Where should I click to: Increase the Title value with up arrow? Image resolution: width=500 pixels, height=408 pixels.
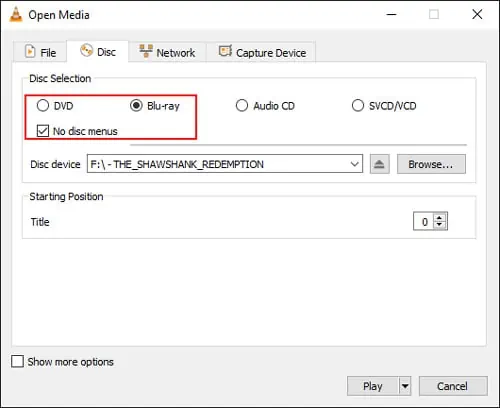coord(440,218)
